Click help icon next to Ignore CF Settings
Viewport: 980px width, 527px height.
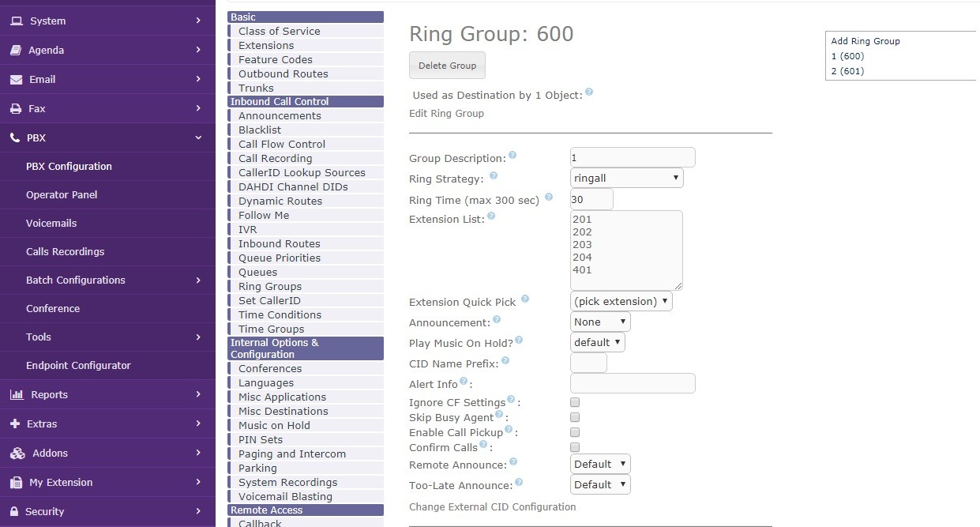click(x=511, y=400)
